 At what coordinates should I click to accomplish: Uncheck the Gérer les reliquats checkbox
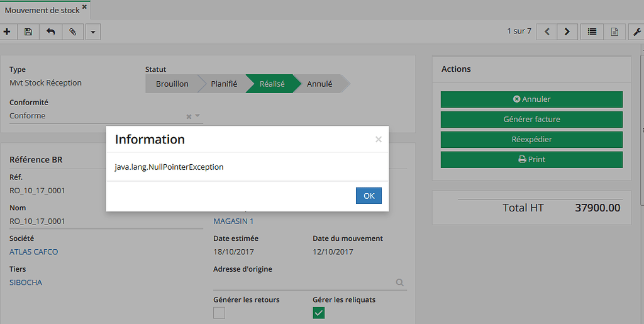319,313
